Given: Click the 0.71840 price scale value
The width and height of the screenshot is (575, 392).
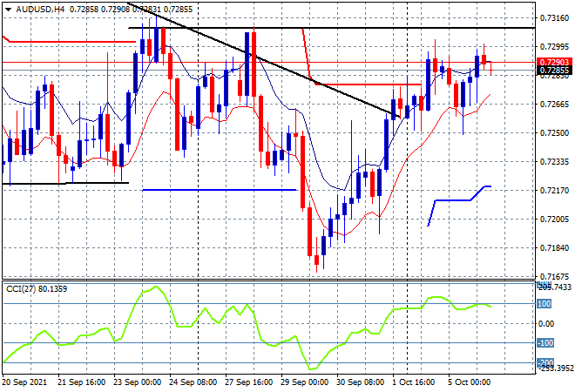Looking at the screenshot, I should 554,248.
